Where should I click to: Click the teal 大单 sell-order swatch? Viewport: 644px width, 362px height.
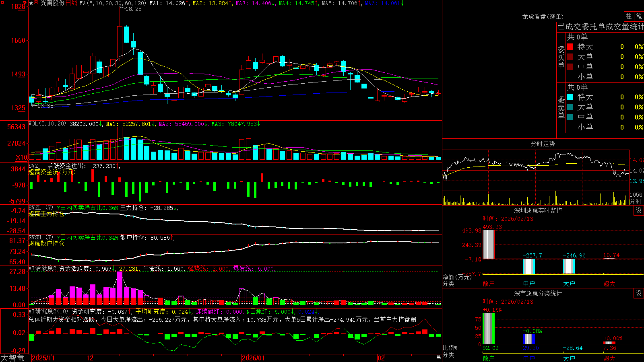click(570, 107)
